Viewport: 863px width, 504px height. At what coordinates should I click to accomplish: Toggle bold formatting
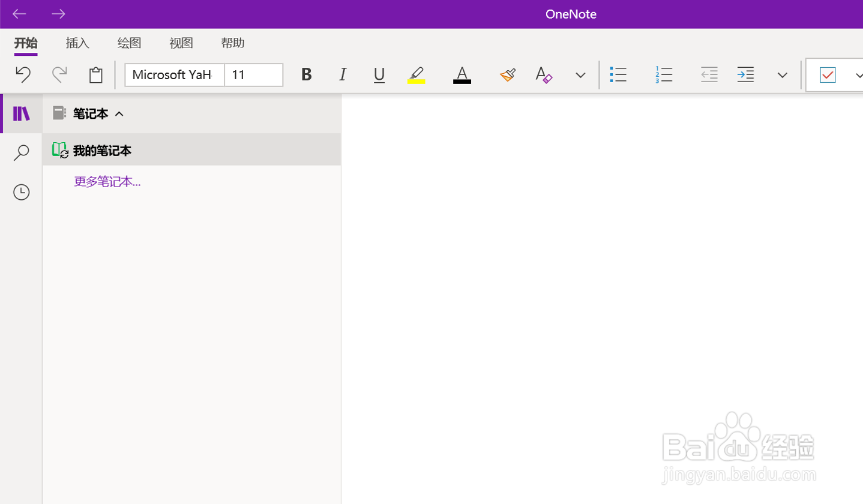306,75
